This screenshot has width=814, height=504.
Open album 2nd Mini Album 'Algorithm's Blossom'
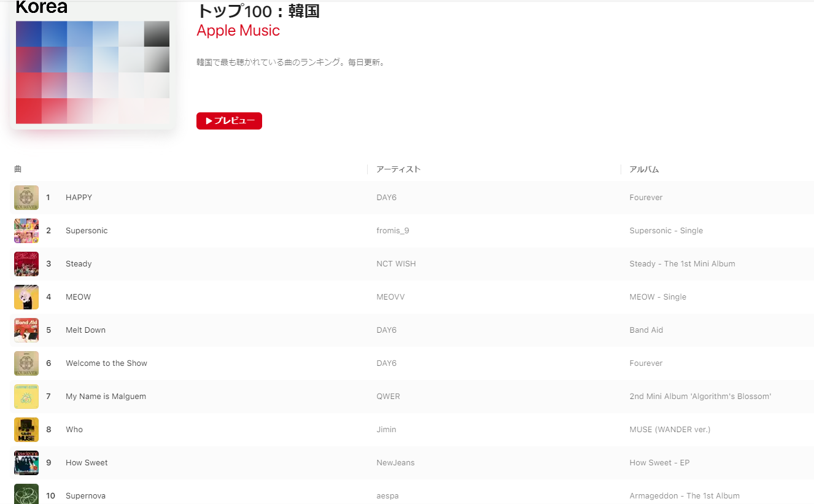[700, 397]
